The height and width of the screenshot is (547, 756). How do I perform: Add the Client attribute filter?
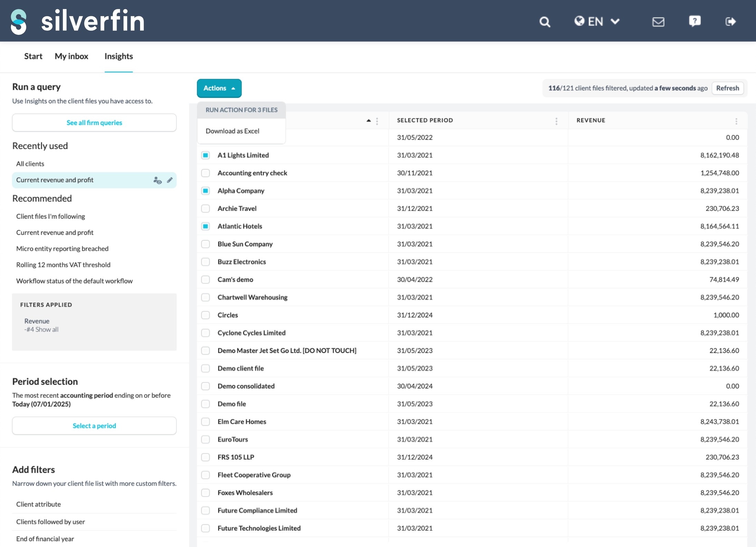pyautogui.click(x=38, y=504)
